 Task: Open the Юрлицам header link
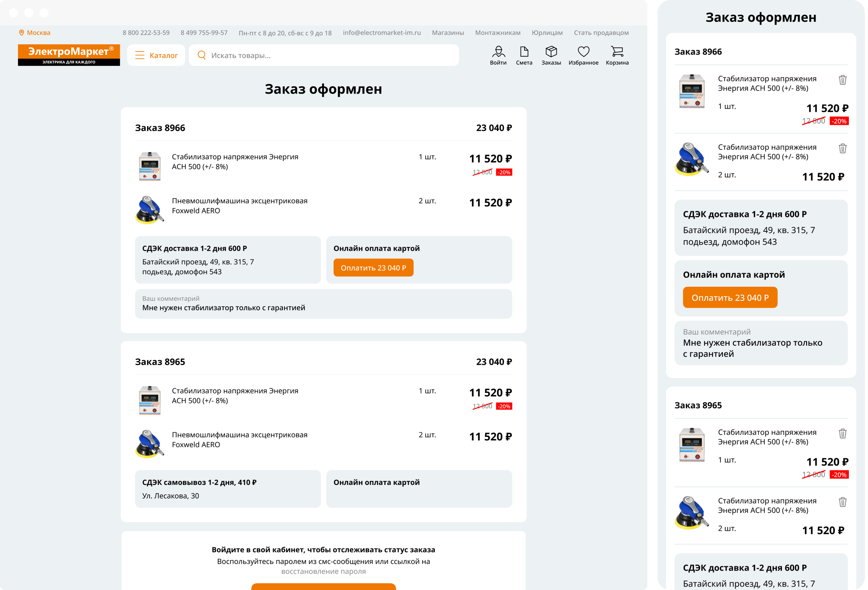(547, 33)
